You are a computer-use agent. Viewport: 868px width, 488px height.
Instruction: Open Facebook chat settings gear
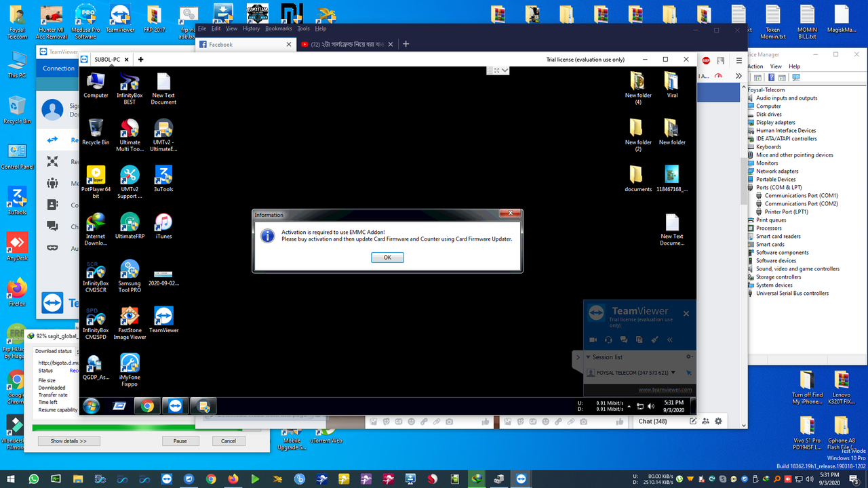[x=718, y=421]
